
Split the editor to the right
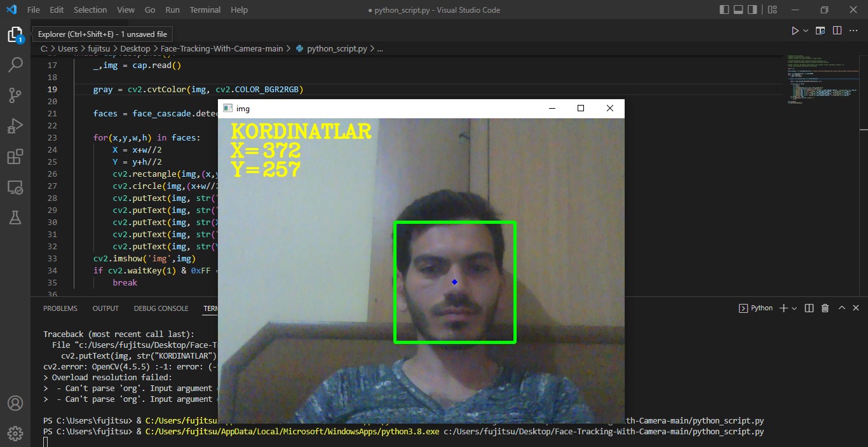[837, 30]
